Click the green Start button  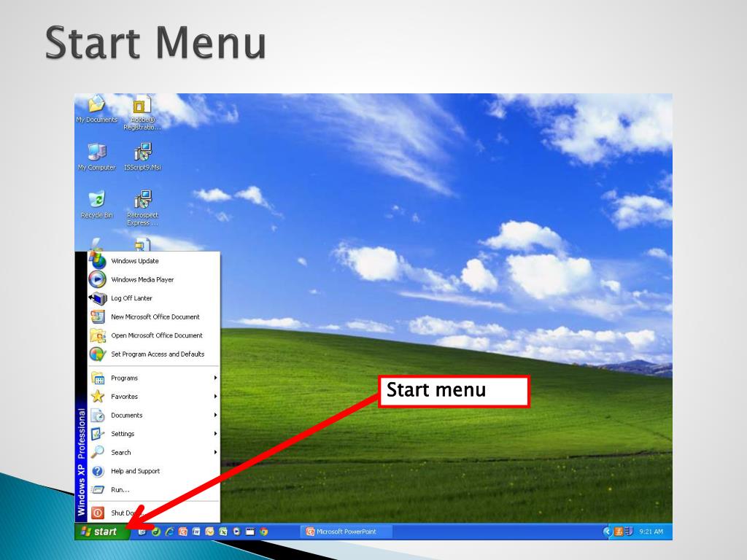point(101,532)
